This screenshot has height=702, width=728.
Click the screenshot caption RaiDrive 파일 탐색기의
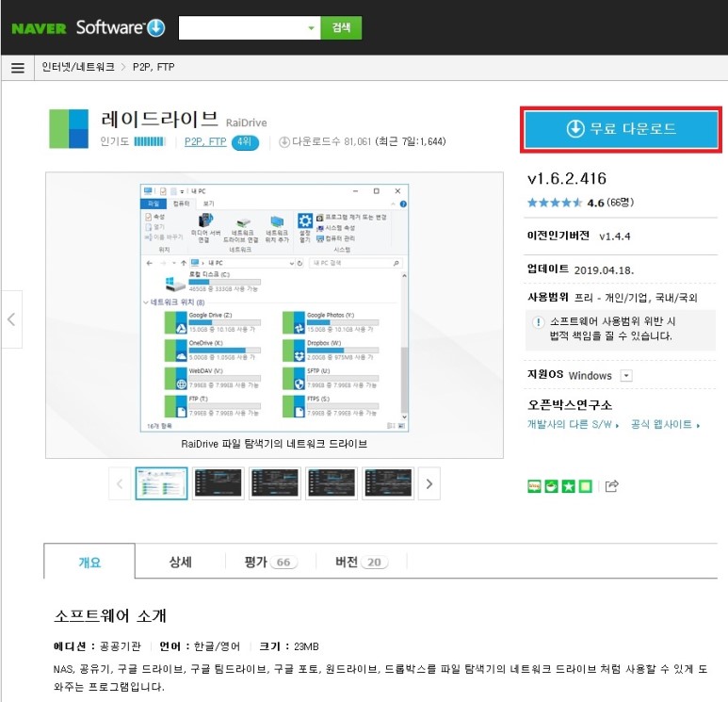[274, 444]
